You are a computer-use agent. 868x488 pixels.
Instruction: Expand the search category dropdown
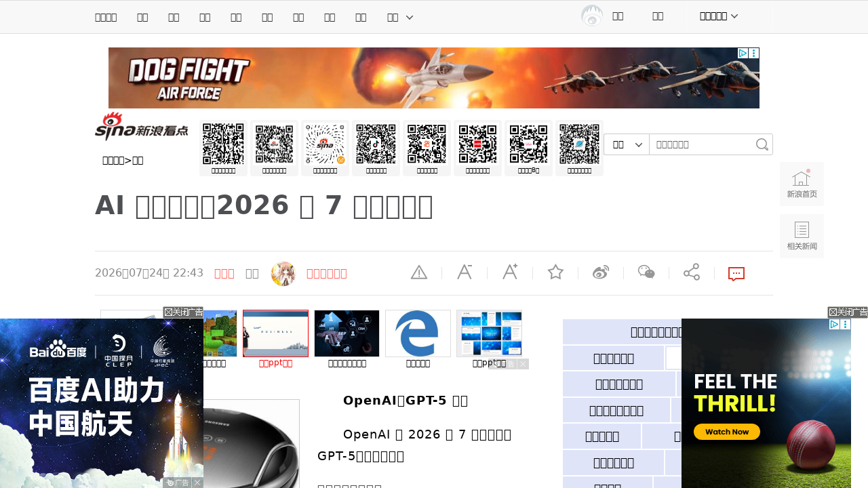point(627,144)
